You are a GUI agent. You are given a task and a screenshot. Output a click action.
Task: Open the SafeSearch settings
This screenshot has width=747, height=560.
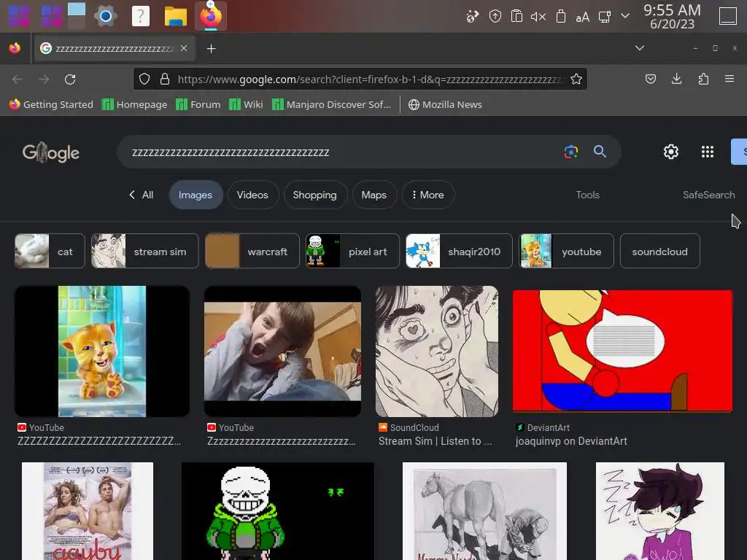point(709,195)
